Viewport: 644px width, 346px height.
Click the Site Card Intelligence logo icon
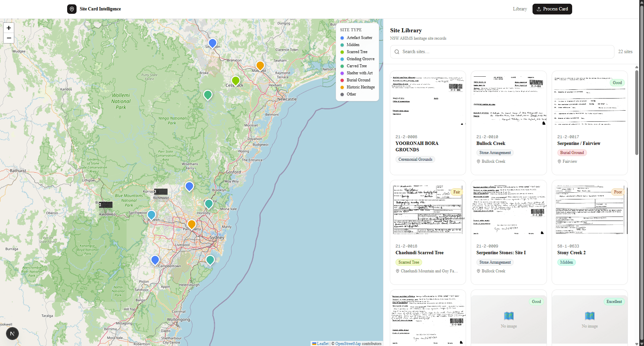click(x=72, y=9)
